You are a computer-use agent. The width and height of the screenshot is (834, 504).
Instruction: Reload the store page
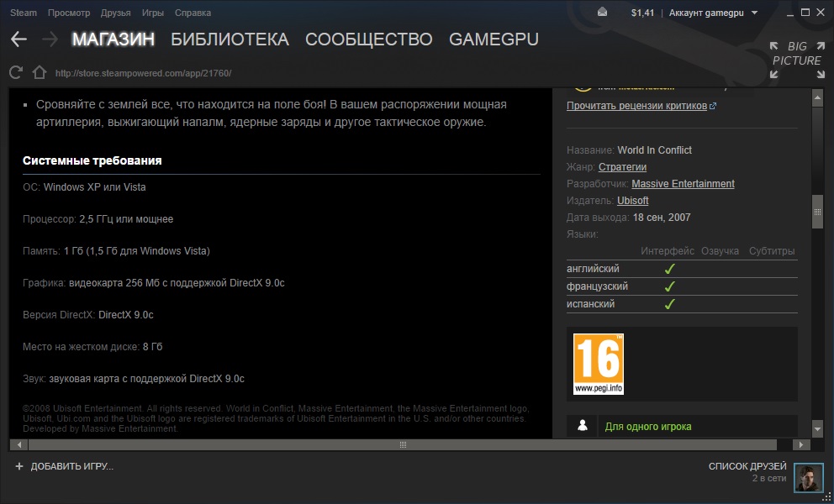[16, 72]
